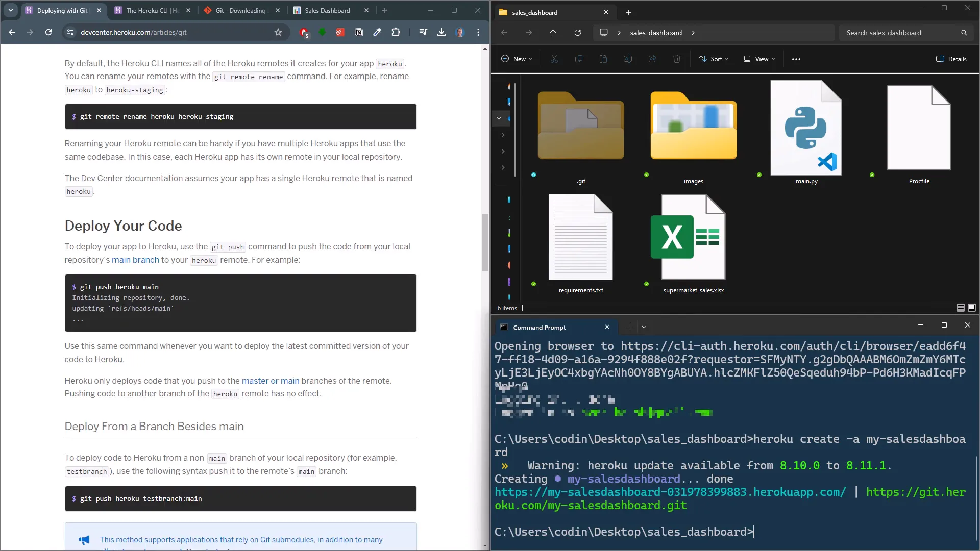This screenshot has width=980, height=551.
Task: Open the Todoist extension in Chrome
Action: (340, 32)
